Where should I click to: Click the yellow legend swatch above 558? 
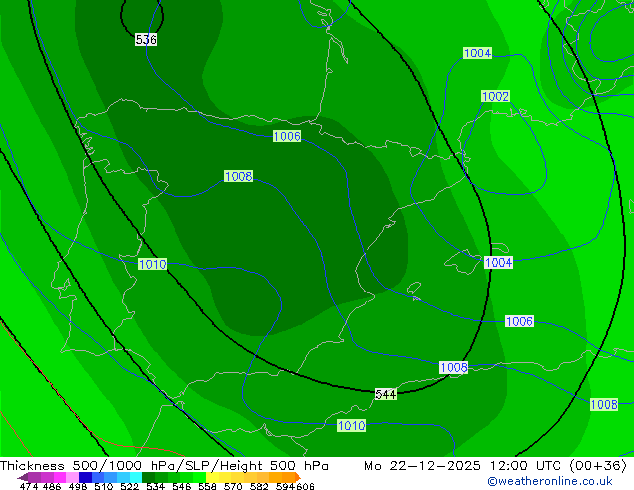tap(212, 477)
